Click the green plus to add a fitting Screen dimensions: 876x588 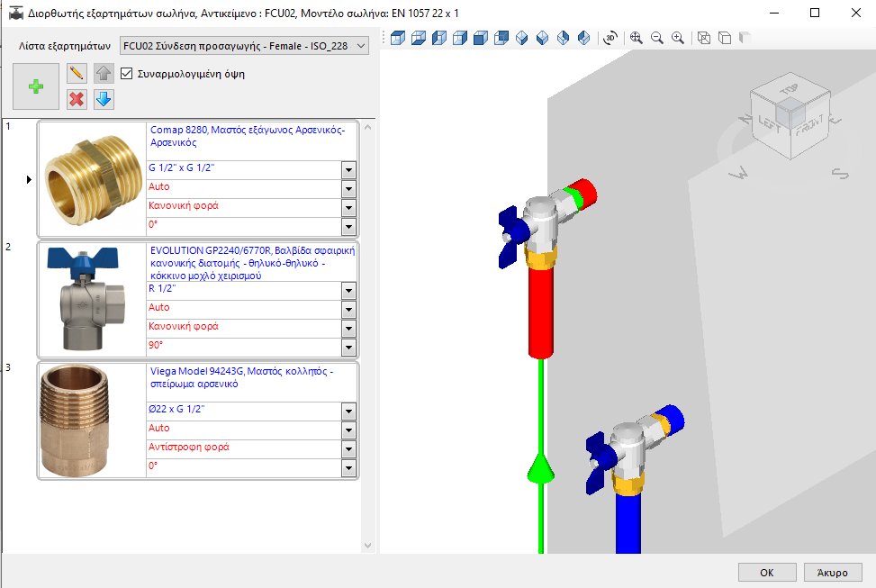click(x=34, y=86)
